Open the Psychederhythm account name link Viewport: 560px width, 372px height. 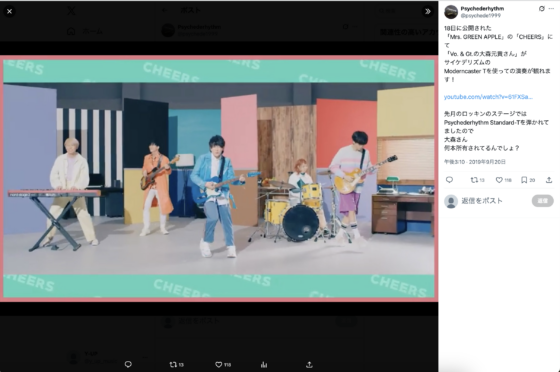(482, 9)
